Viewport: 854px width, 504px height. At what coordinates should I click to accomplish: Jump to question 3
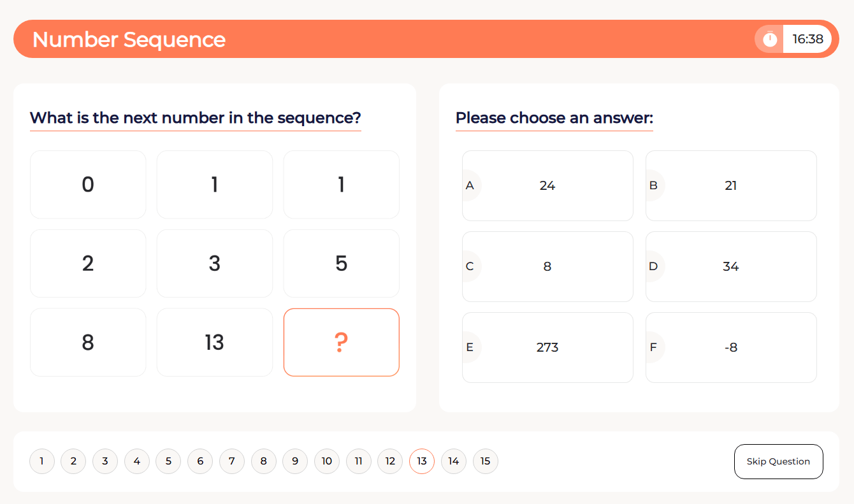[x=105, y=461]
